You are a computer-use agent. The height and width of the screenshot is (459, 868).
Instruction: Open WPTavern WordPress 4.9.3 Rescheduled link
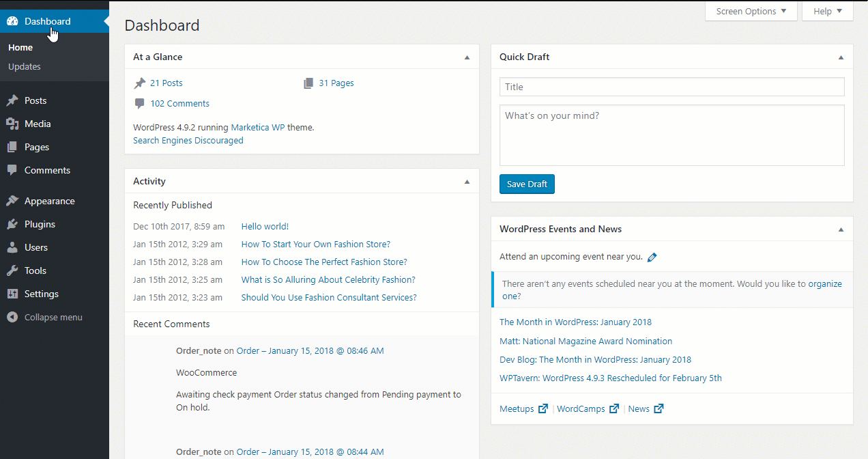(x=611, y=378)
